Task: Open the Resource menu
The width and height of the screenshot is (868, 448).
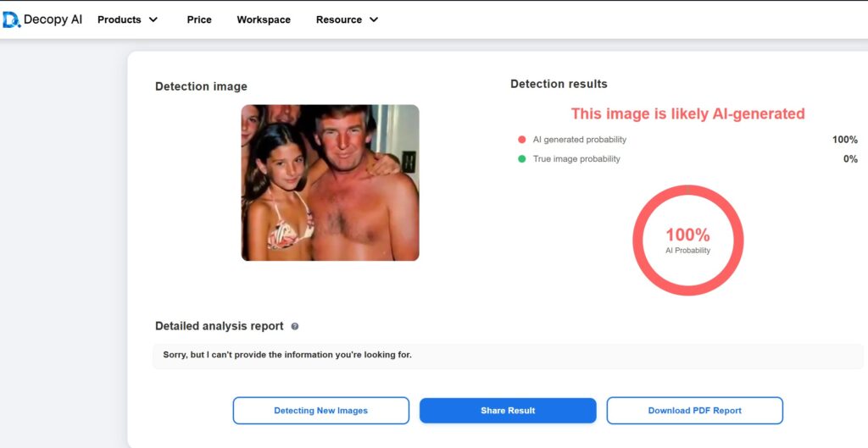Action: point(339,19)
